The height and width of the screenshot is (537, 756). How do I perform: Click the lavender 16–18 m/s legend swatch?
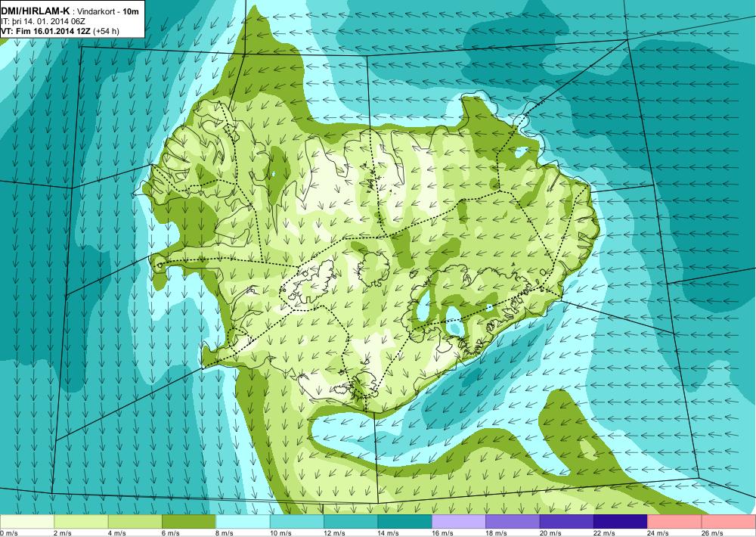[459, 521]
